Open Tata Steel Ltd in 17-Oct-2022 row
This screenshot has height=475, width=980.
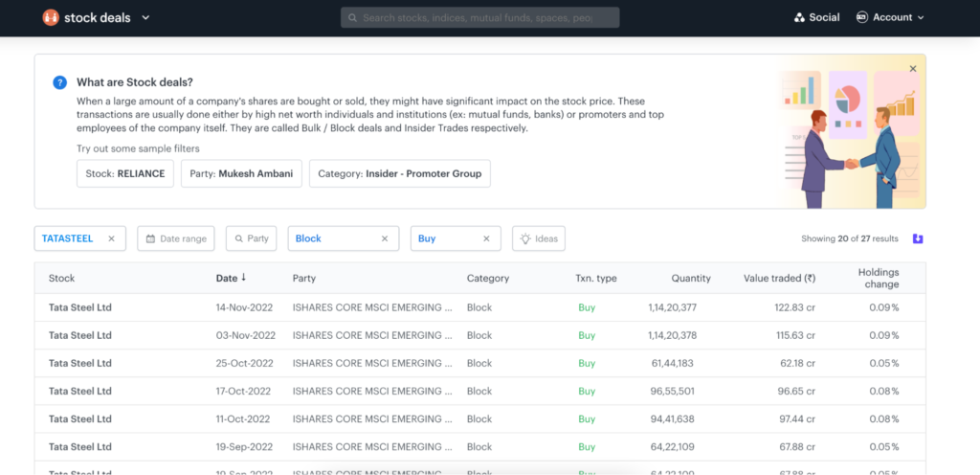(x=80, y=392)
